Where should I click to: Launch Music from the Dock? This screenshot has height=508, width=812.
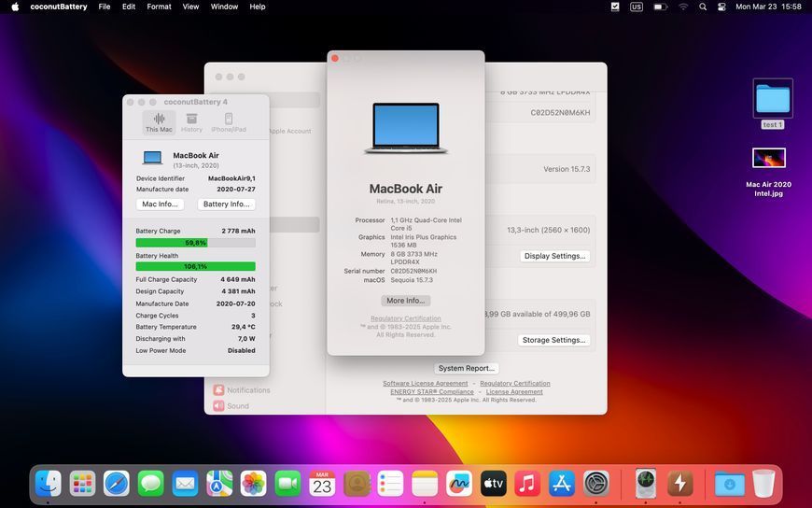527,484
